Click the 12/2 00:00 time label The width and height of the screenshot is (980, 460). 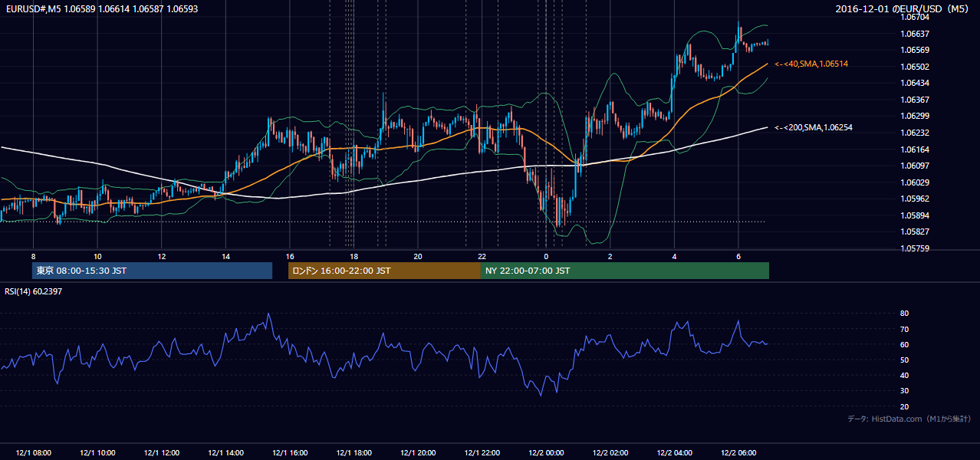546,453
